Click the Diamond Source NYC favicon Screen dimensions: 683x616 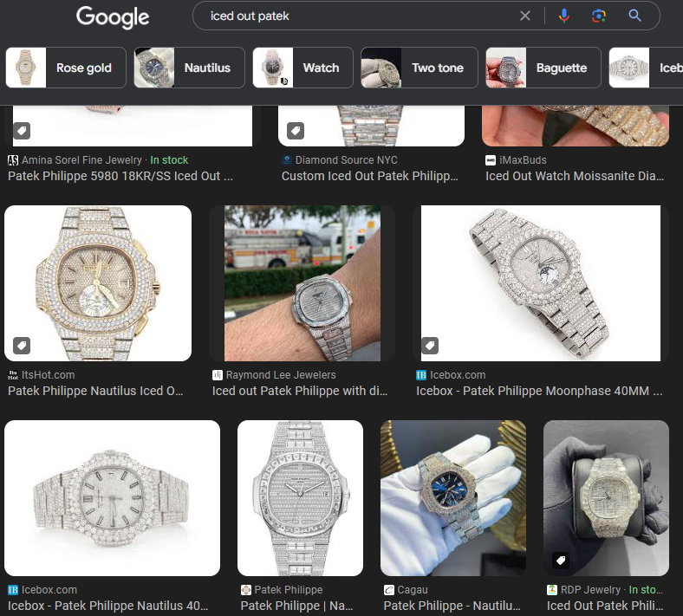click(287, 160)
